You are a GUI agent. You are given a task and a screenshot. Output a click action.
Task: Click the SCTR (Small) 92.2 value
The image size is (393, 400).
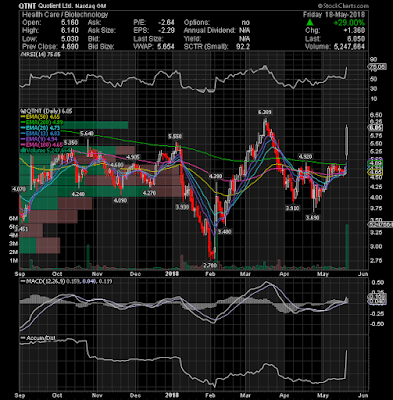click(x=242, y=47)
